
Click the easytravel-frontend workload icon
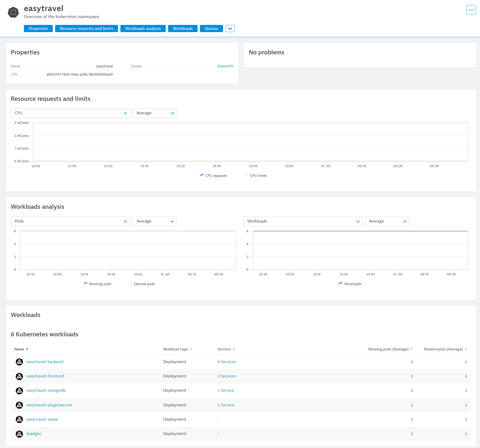pyautogui.click(x=19, y=376)
